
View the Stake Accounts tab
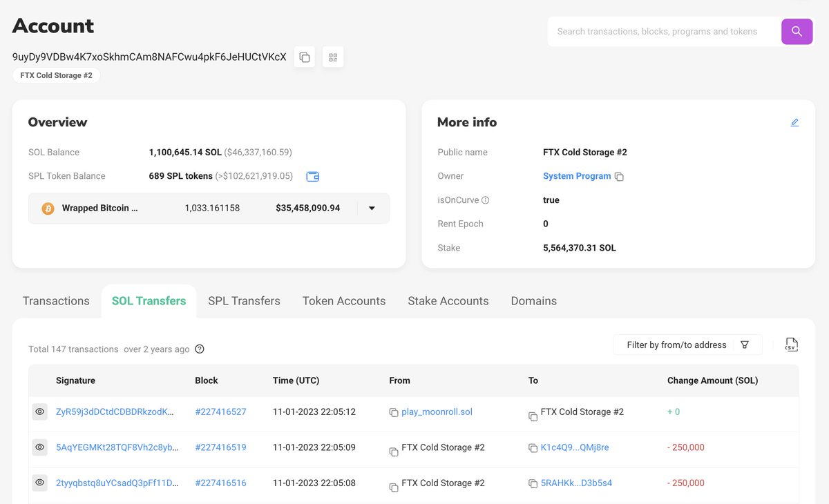pyautogui.click(x=448, y=301)
